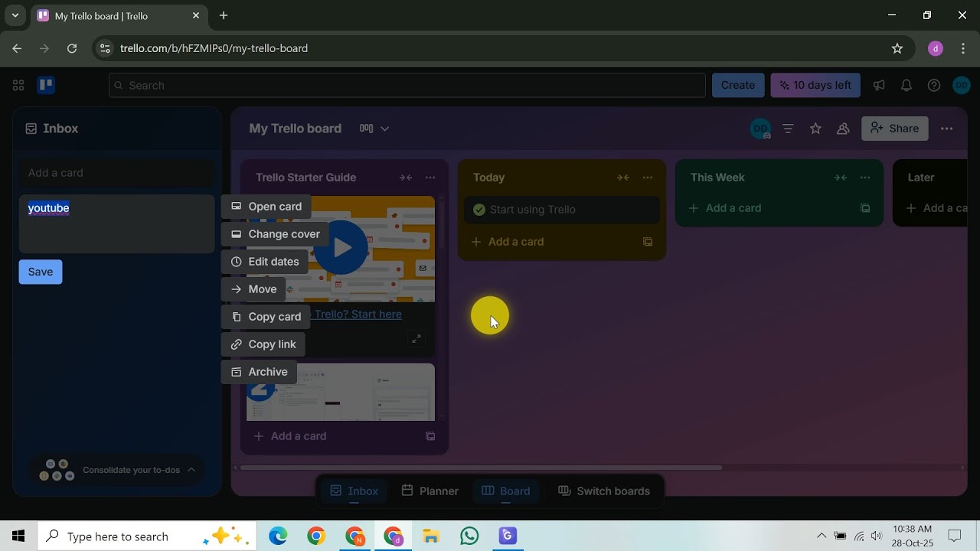The height and width of the screenshot is (551, 980).
Task: Archive the card via quick menu
Action: (259, 372)
